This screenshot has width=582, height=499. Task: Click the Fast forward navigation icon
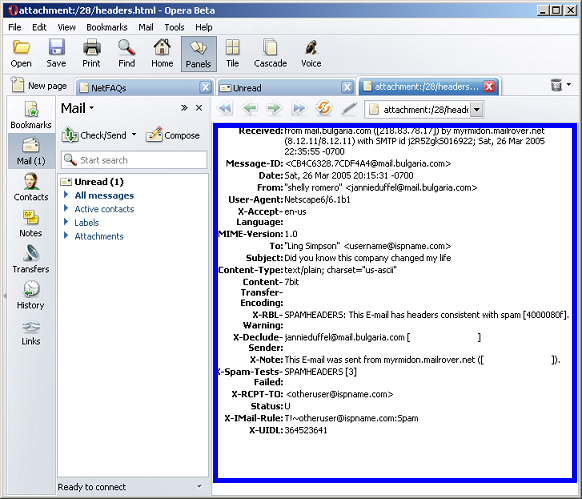pos(299,109)
